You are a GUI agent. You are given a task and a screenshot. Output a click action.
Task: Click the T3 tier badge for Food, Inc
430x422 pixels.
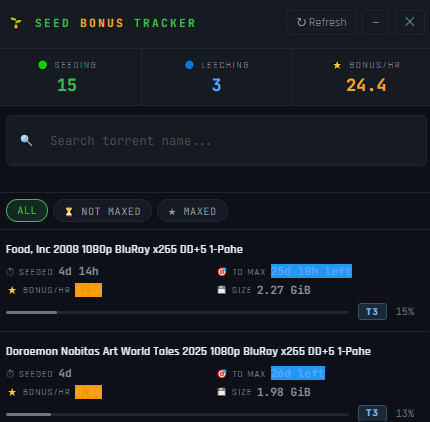click(x=372, y=312)
